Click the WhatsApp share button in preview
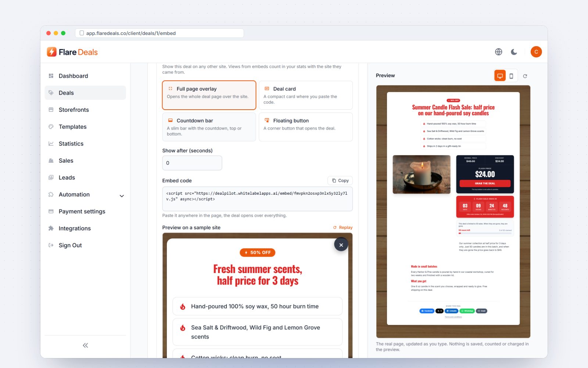Viewport: 588px width, 368px height. tap(467, 311)
